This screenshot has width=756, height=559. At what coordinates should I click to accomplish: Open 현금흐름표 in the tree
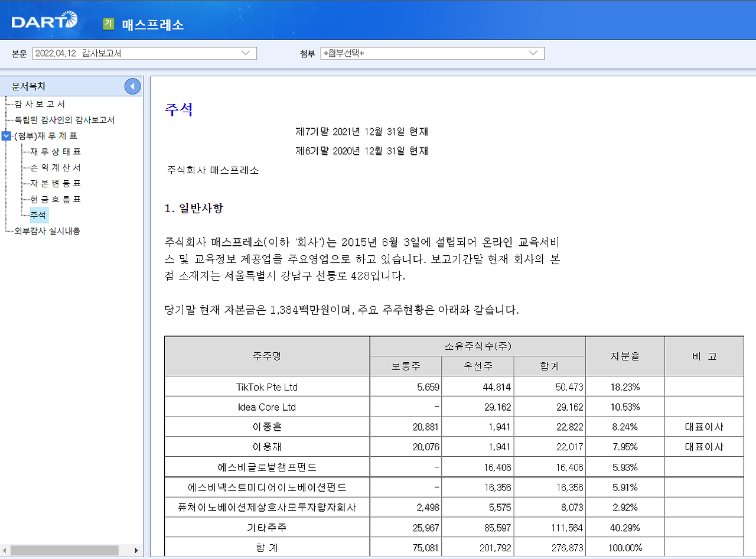click(x=56, y=200)
